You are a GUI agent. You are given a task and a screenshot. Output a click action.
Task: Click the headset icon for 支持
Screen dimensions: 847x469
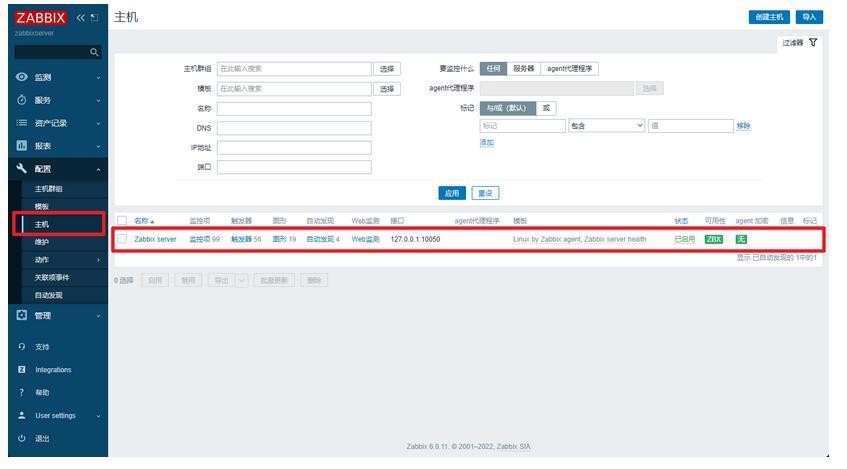tap(22, 346)
